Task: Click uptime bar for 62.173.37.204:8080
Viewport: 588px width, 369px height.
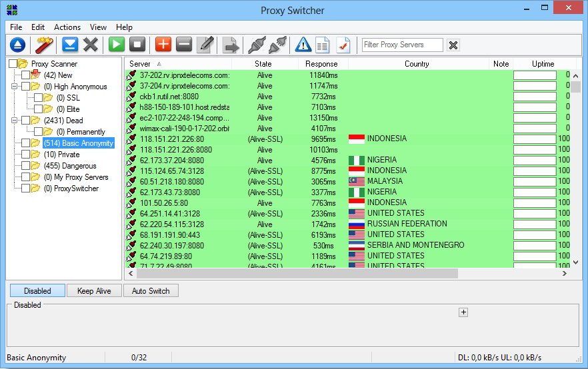Action: click(x=535, y=161)
